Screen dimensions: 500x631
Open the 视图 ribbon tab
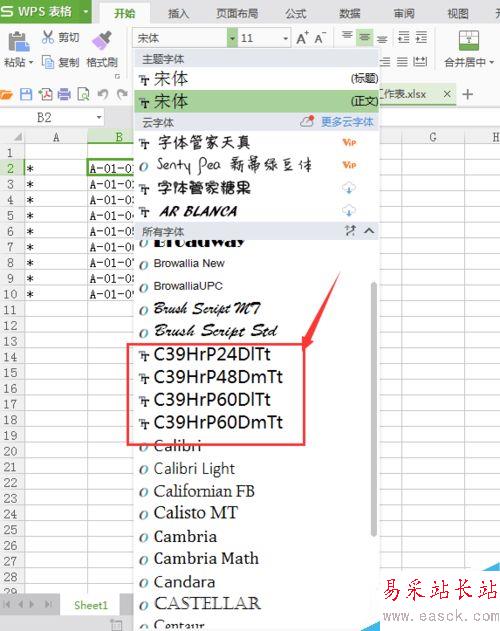(x=458, y=14)
